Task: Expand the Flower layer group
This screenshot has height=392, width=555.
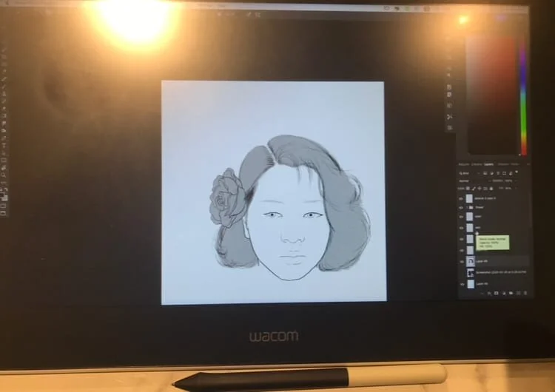Action: [x=467, y=207]
